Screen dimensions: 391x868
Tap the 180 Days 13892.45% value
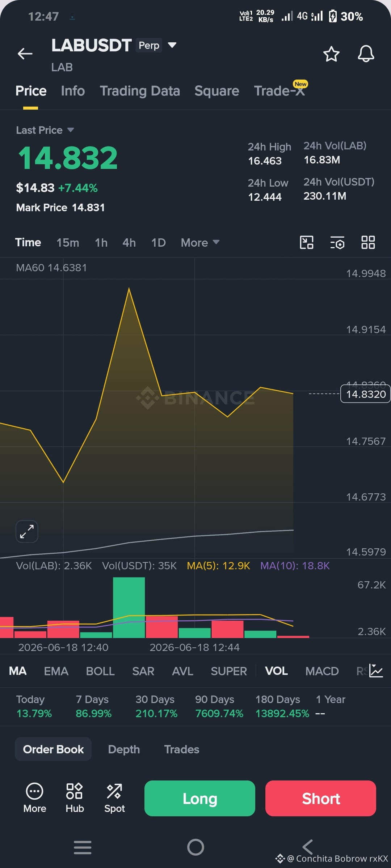(282, 714)
